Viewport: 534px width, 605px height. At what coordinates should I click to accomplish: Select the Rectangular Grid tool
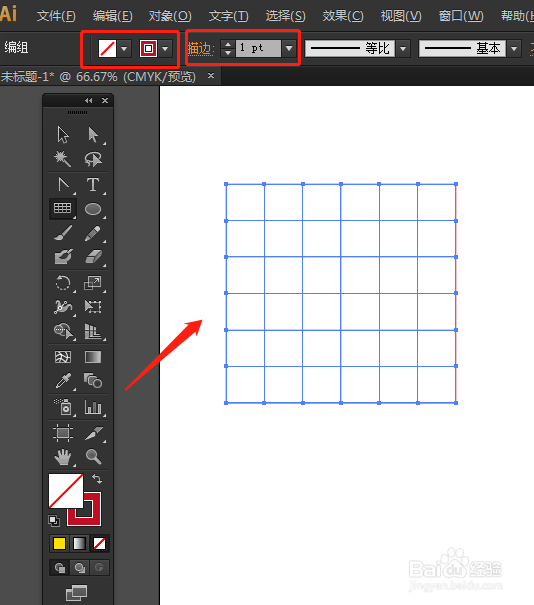coord(63,209)
